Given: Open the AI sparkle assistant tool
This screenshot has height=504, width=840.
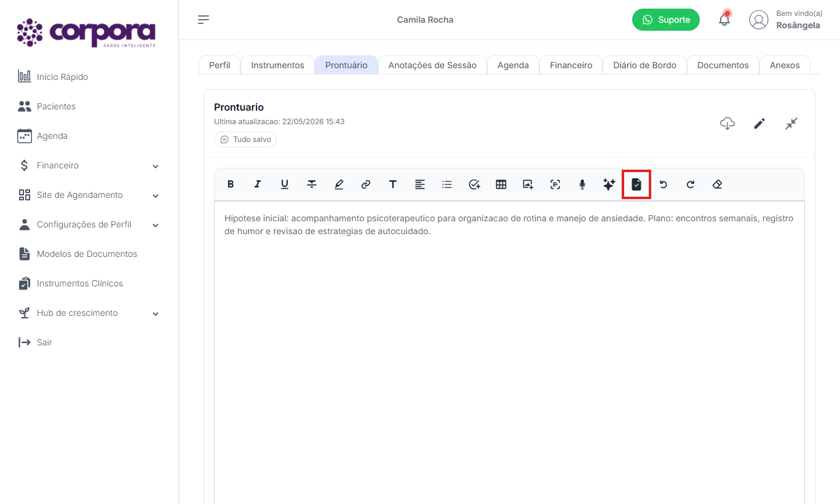Looking at the screenshot, I should (609, 184).
